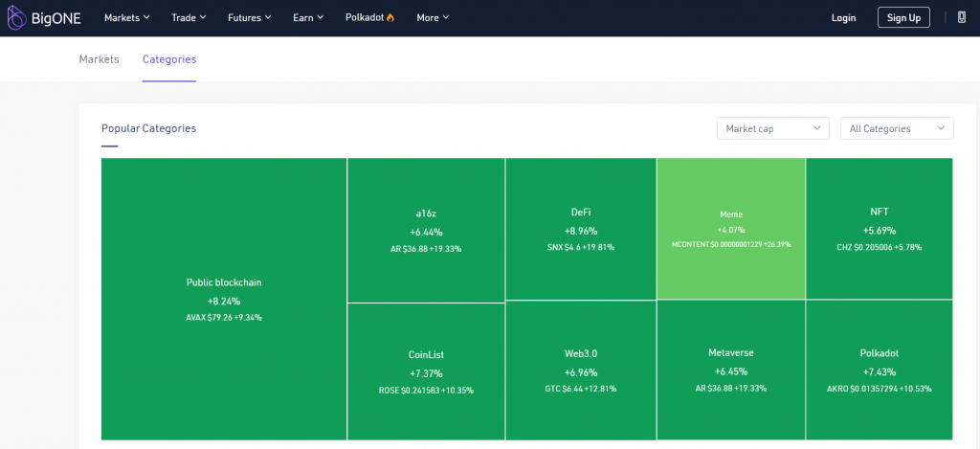Screen dimensions: 980x449
Task: Open the Metaverse category tile
Action: [x=731, y=370]
